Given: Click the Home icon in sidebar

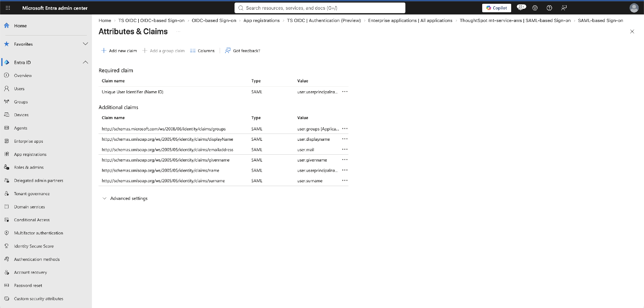Looking at the screenshot, I should coord(7,25).
